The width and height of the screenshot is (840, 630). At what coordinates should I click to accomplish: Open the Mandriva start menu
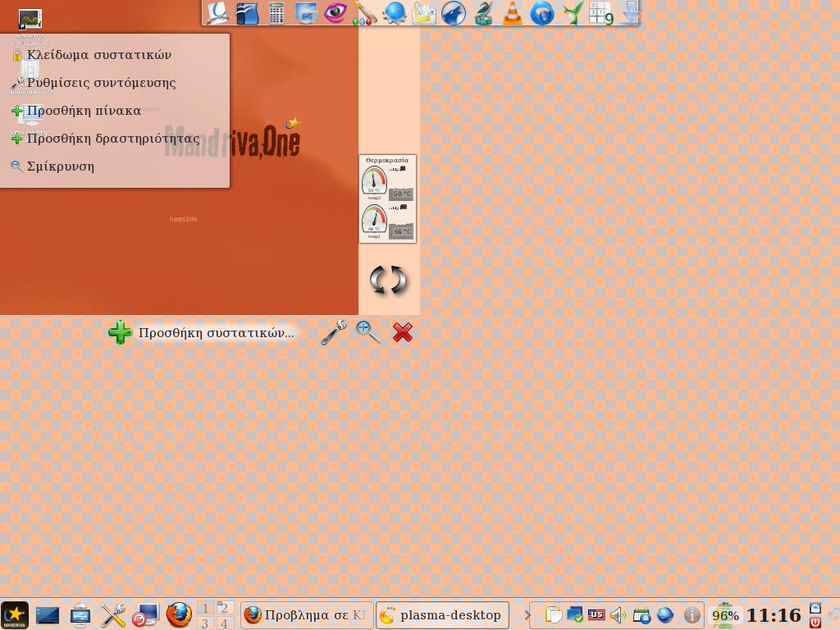pyautogui.click(x=15, y=615)
